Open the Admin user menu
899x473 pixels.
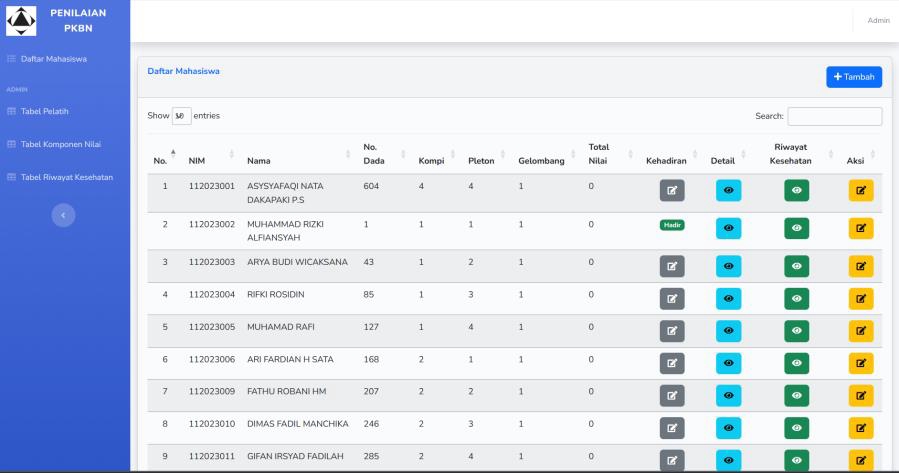pyautogui.click(x=878, y=20)
